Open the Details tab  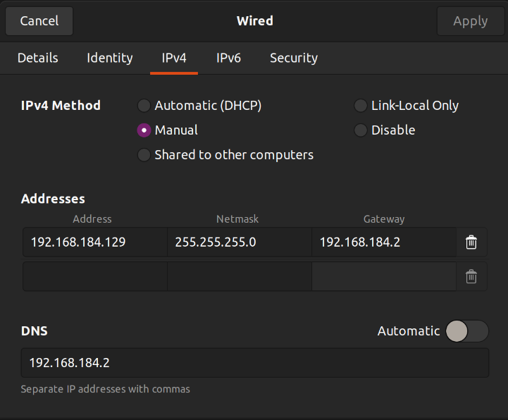click(x=38, y=58)
